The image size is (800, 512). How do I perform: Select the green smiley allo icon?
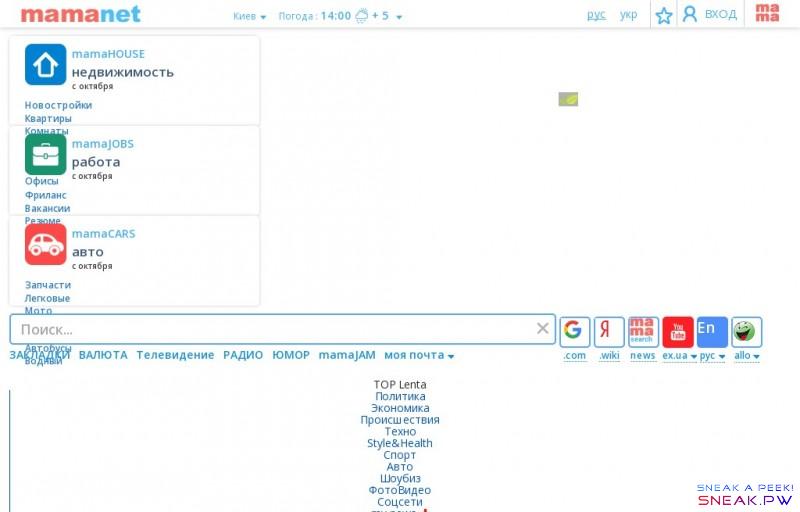(746, 331)
